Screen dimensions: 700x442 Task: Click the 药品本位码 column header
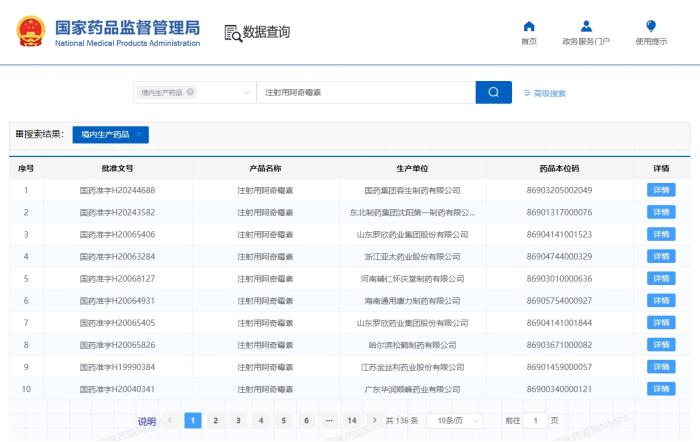[559, 168]
